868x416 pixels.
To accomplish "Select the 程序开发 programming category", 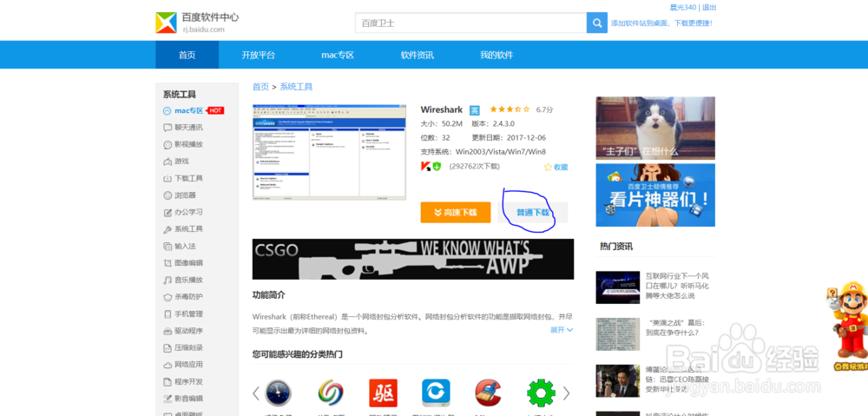I will (x=183, y=381).
